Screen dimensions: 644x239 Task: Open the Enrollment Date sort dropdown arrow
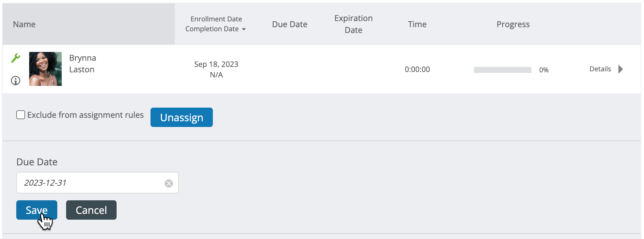click(244, 29)
